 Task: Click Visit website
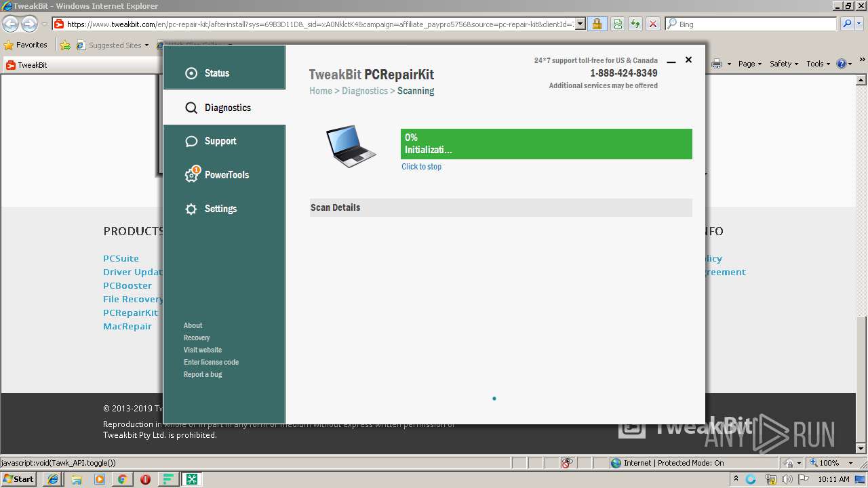coord(203,350)
